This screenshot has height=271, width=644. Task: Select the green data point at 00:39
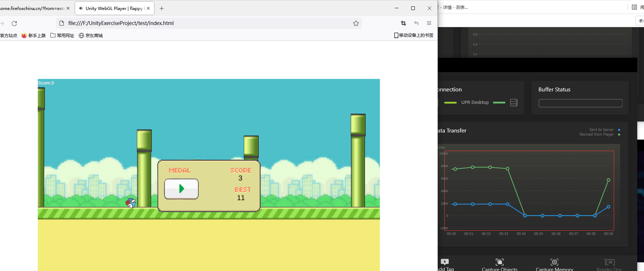tap(608, 180)
